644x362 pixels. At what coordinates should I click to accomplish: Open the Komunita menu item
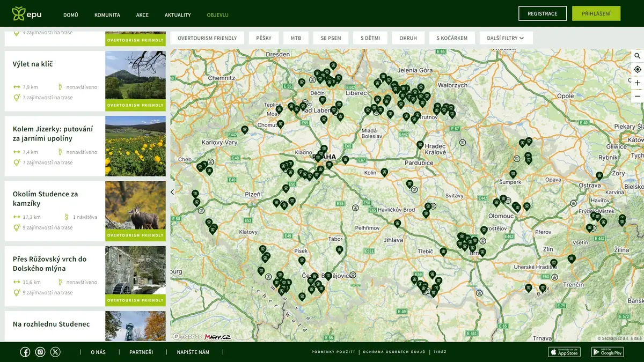107,15
